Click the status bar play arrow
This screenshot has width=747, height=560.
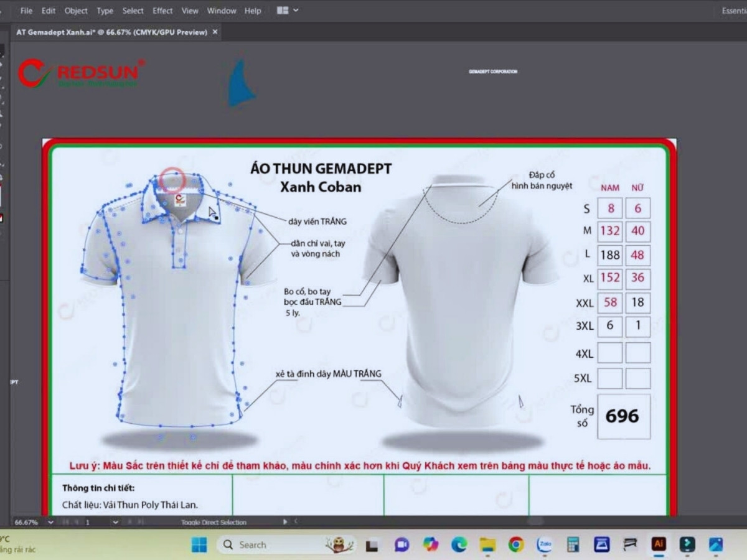tap(285, 522)
